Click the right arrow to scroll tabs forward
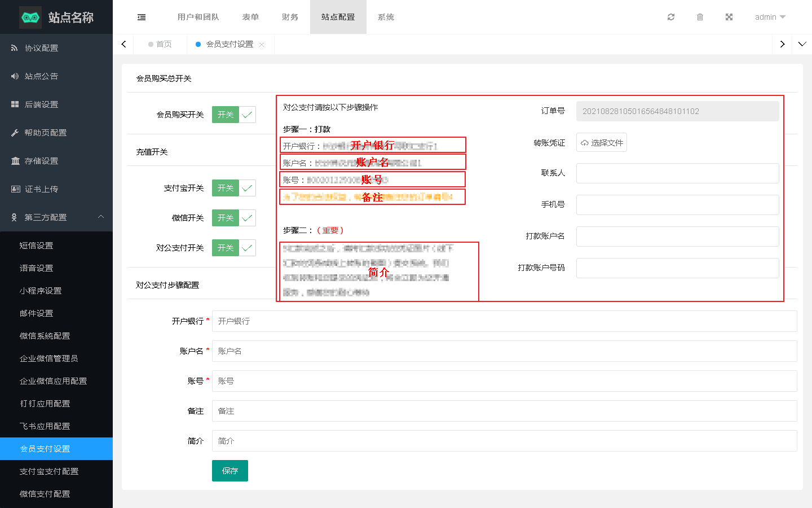 (x=782, y=44)
